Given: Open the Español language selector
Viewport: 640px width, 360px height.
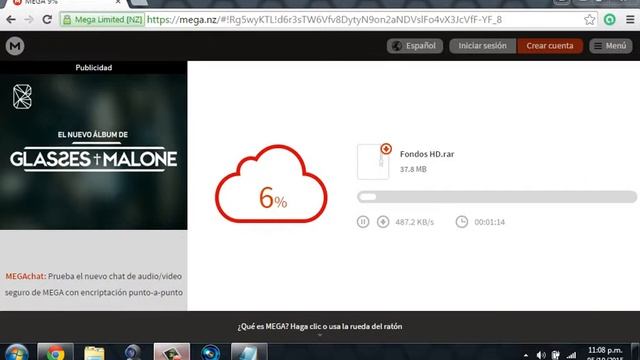Looking at the screenshot, I should pyautogui.click(x=415, y=46).
